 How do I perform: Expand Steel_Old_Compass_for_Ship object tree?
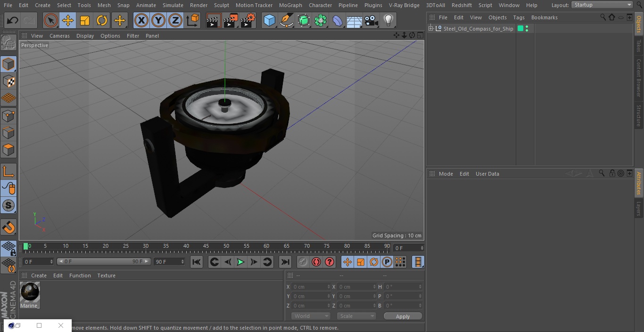pyautogui.click(x=430, y=29)
